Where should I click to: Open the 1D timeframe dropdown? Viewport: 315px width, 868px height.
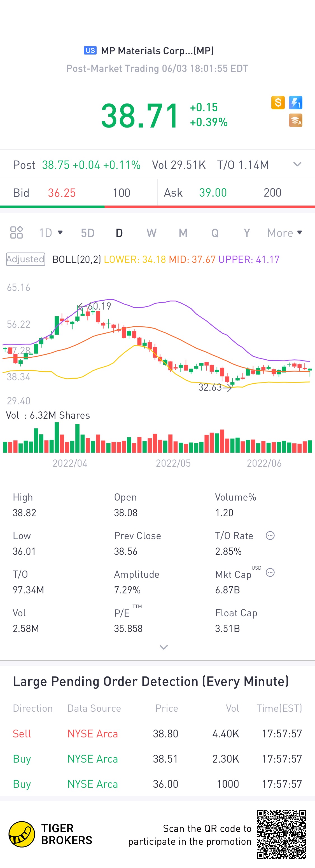tap(51, 233)
